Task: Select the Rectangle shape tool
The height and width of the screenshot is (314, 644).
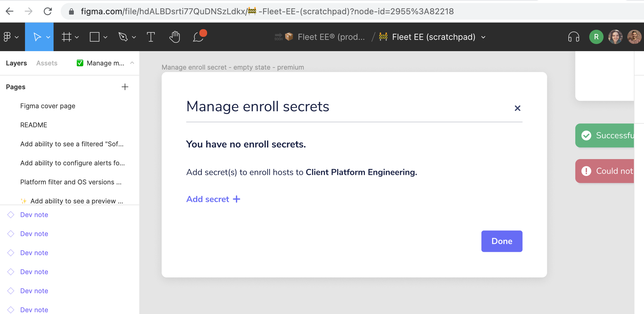Action: pos(94,37)
